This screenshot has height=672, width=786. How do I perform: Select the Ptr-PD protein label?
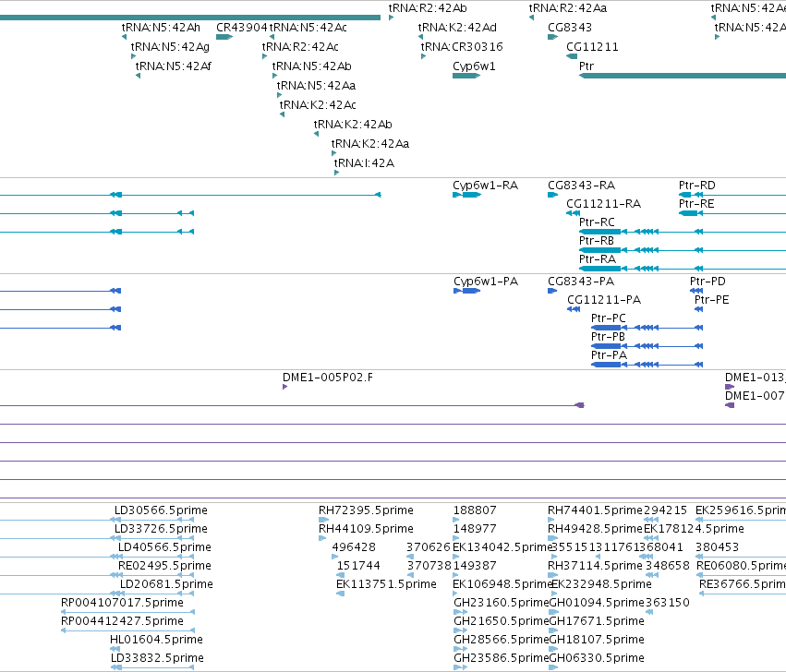(x=707, y=282)
